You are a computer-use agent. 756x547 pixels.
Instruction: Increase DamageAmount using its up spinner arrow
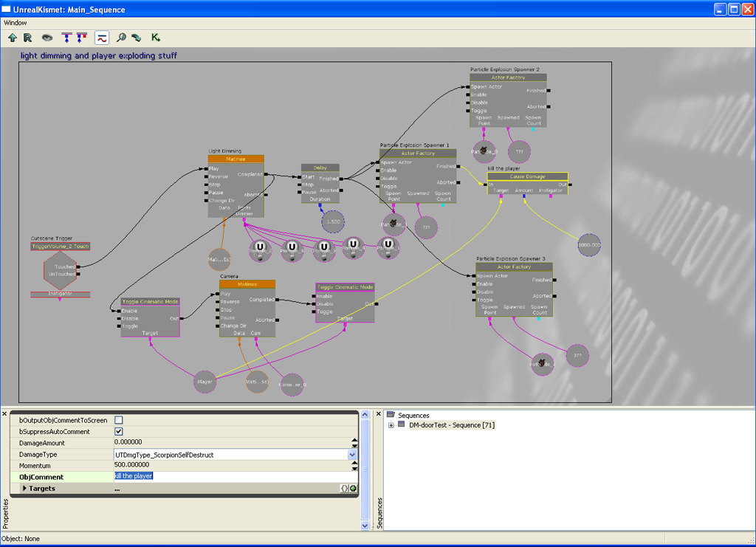click(355, 440)
